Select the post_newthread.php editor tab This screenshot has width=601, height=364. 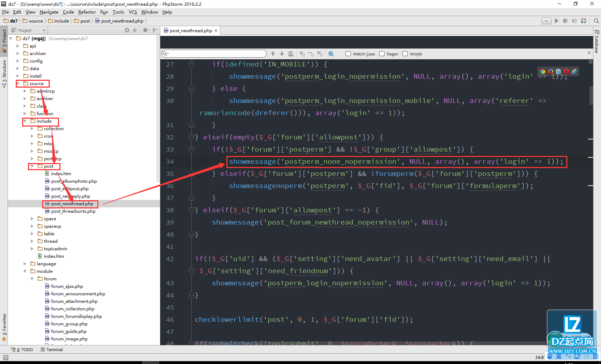190,31
